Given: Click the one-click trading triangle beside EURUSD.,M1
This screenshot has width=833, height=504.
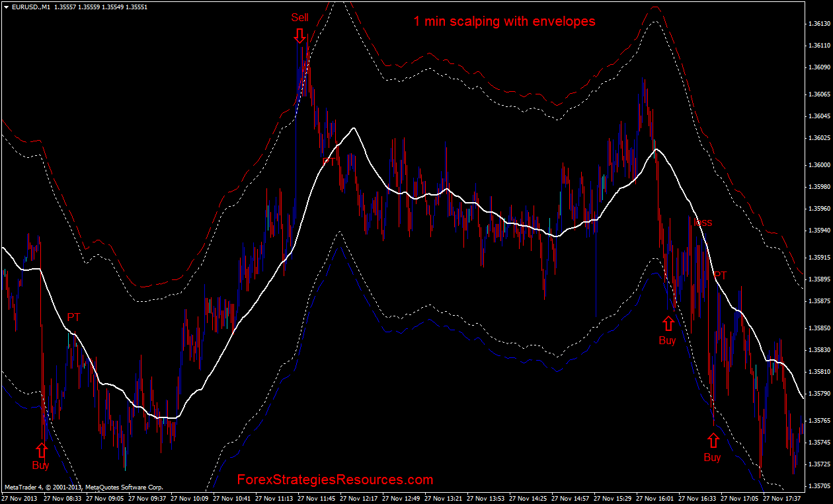Looking at the screenshot, I should 5,6.
